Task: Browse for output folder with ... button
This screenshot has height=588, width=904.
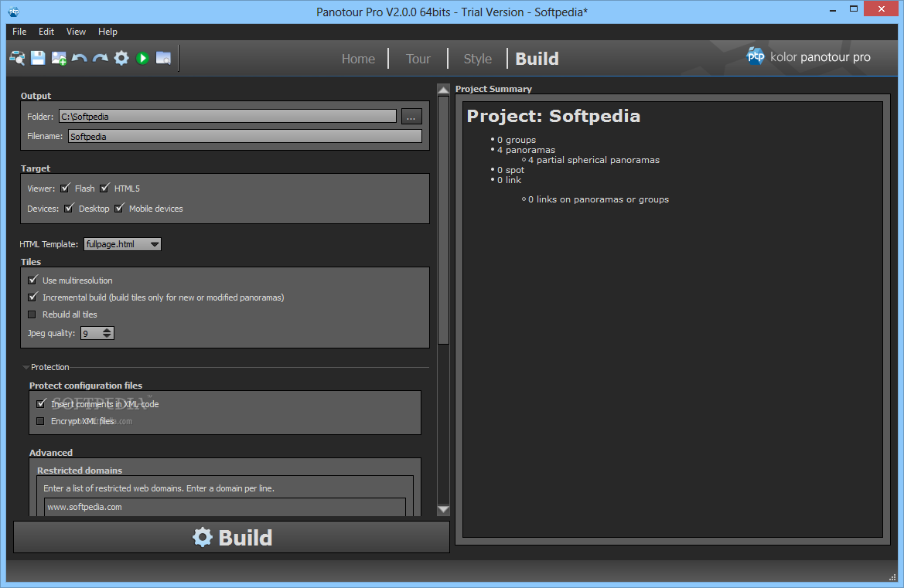Action: 411,117
